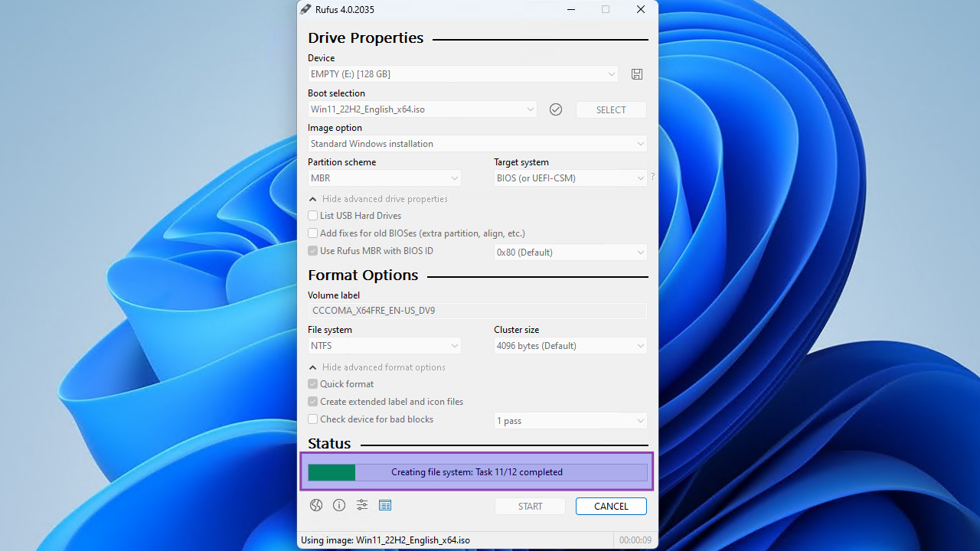The image size is (980, 551).
Task: Click the Rufus title bar USB icon
Action: click(306, 9)
